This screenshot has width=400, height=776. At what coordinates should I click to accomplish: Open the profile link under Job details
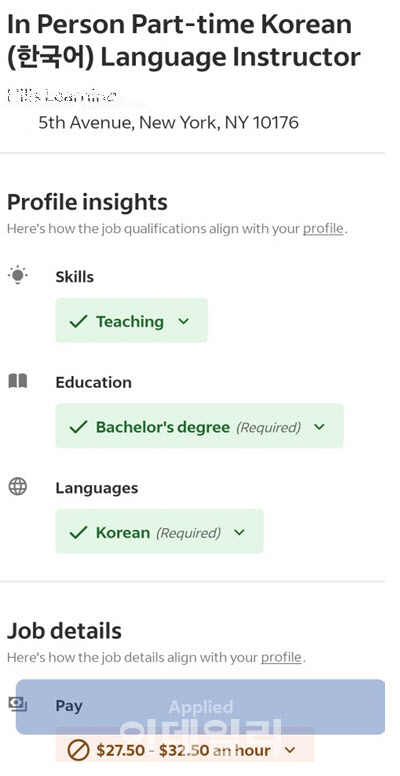click(x=281, y=658)
